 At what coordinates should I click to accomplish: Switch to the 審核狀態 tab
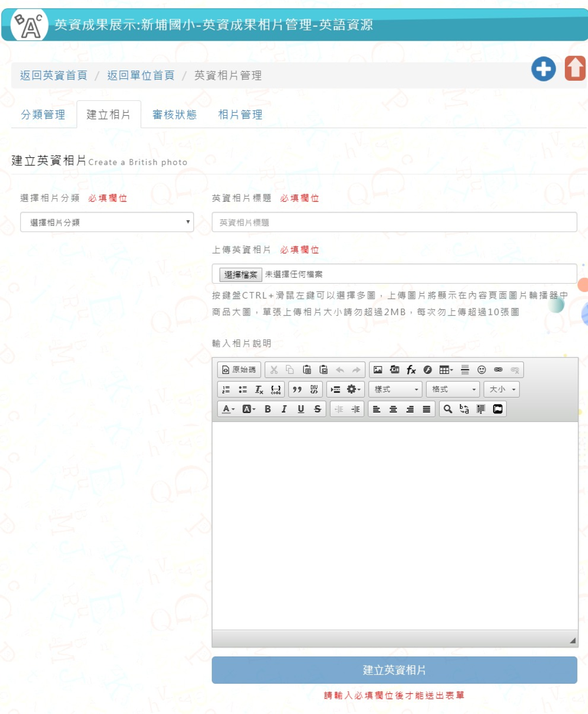[174, 115]
